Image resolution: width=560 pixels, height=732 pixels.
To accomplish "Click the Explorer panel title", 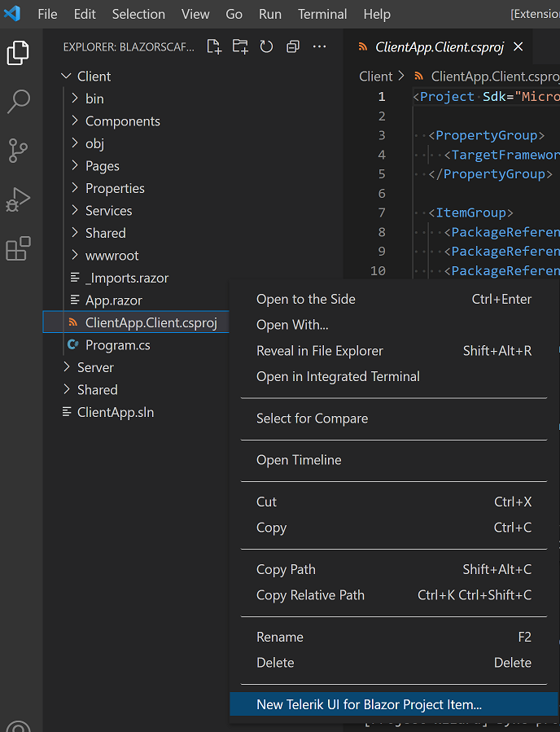I will click(129, 47).
